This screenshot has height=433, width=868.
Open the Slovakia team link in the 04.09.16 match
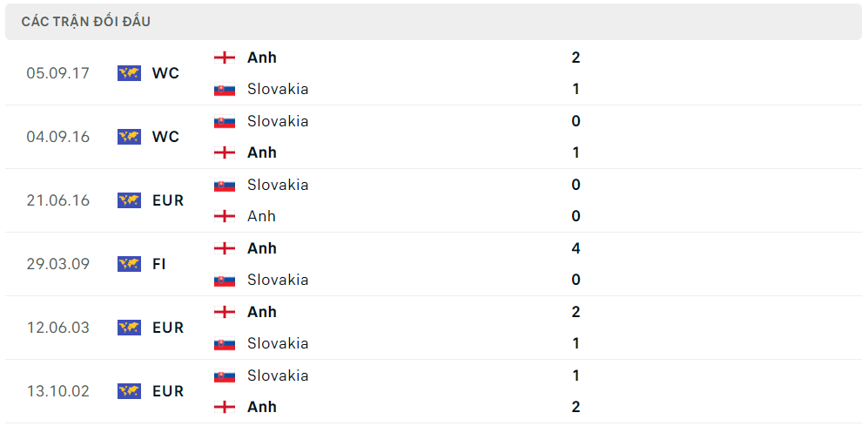[x=278, y=121]
